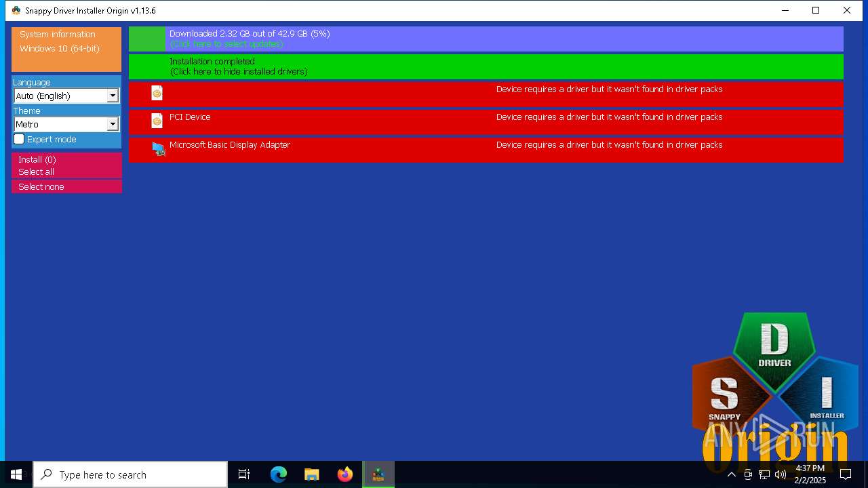Click the unnamed device driver icon
868x488 pixels.
point(157,94)
